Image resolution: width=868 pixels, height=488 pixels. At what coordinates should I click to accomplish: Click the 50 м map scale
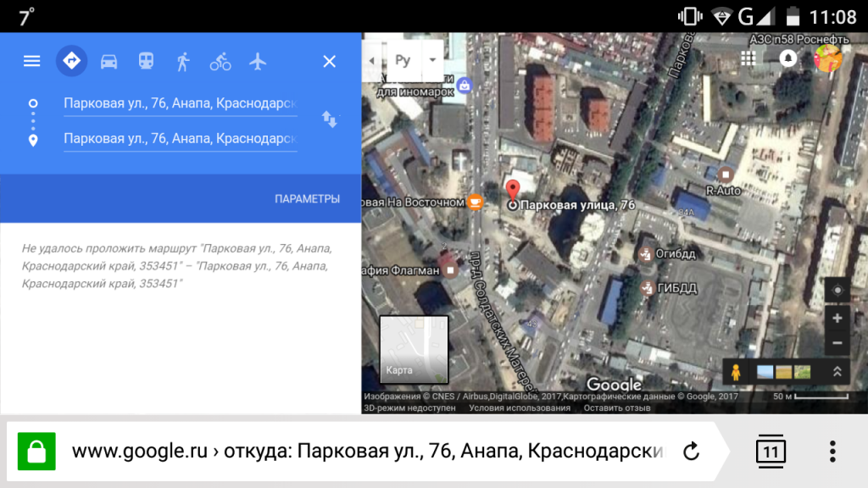coord(810,396)
